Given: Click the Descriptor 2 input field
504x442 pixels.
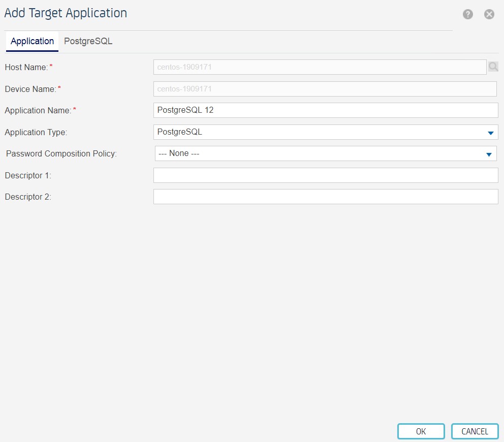Looking at the screenshot, I should [326, 197].
